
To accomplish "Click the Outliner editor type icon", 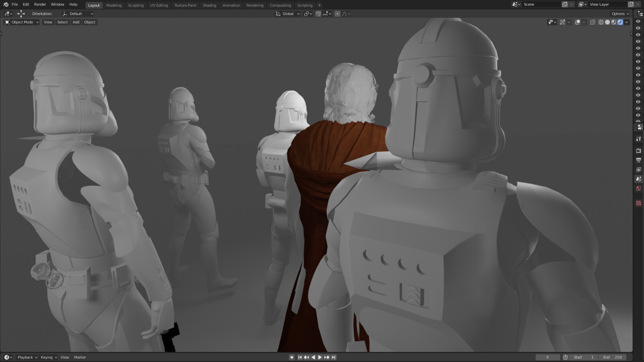I will pos(640,14).
